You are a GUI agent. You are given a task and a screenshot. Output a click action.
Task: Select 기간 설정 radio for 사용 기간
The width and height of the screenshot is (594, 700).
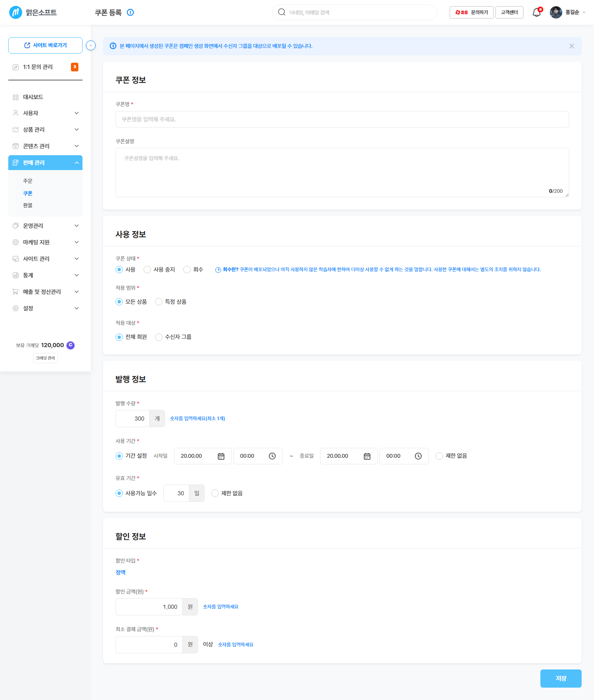point(119,456)
